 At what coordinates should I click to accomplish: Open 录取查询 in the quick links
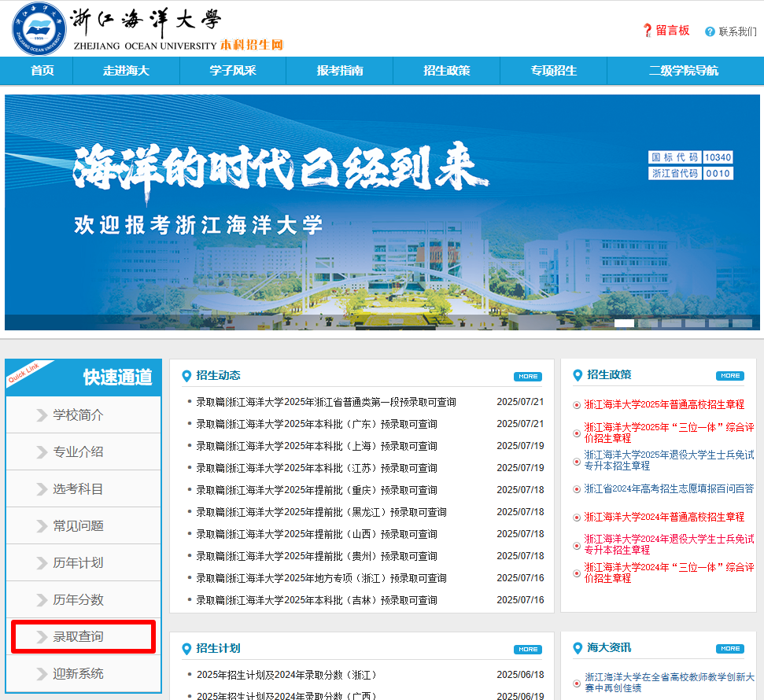tap(83, 636)
